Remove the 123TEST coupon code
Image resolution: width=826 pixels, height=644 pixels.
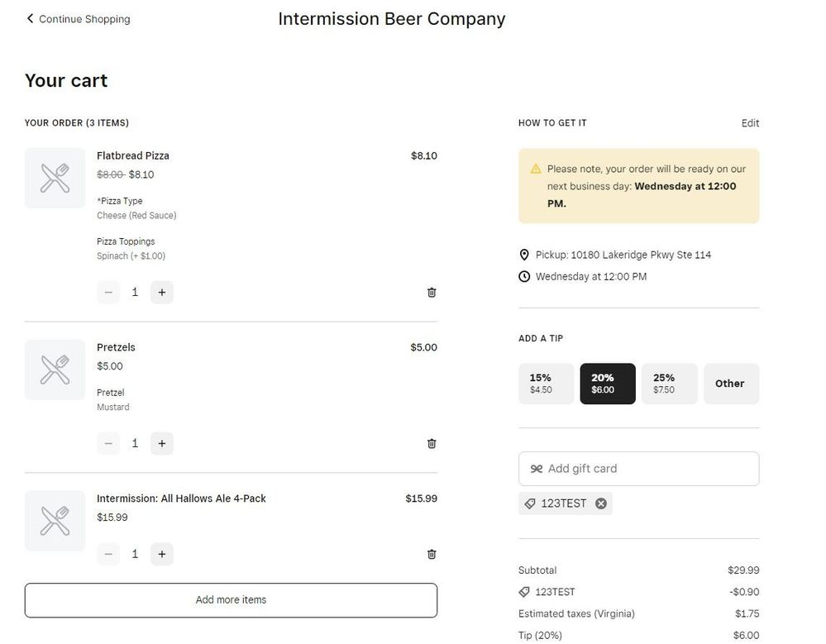coord(601,503)
